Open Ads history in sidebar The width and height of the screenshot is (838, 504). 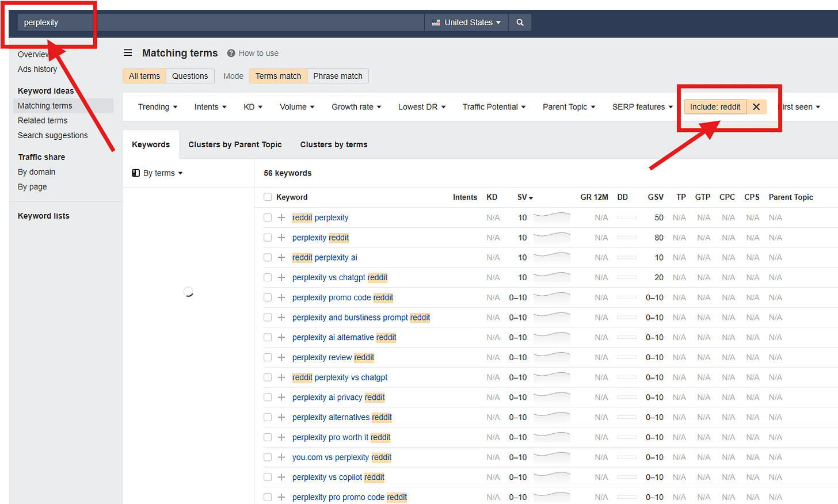click(37, 69)
